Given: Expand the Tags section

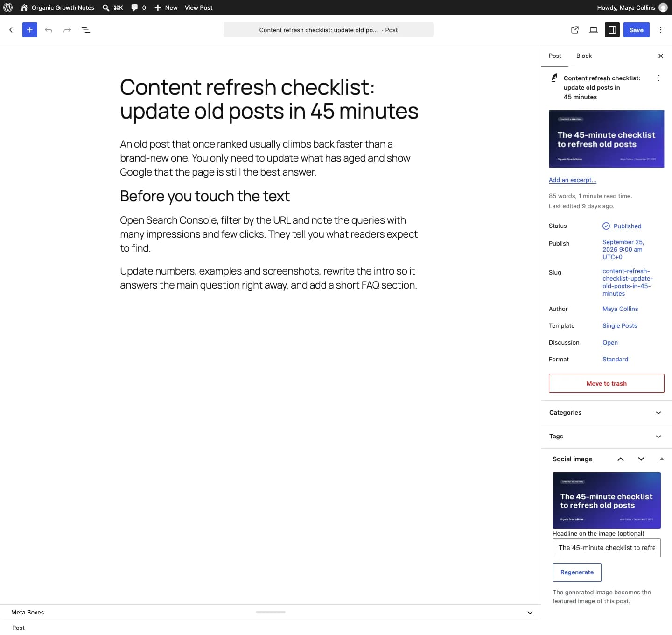Looking at the screenshot, I should [607, 436].
